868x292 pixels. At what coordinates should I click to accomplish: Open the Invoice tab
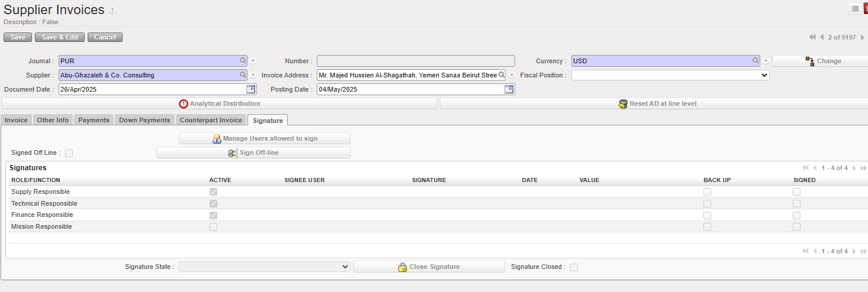[x=16, y=120]
